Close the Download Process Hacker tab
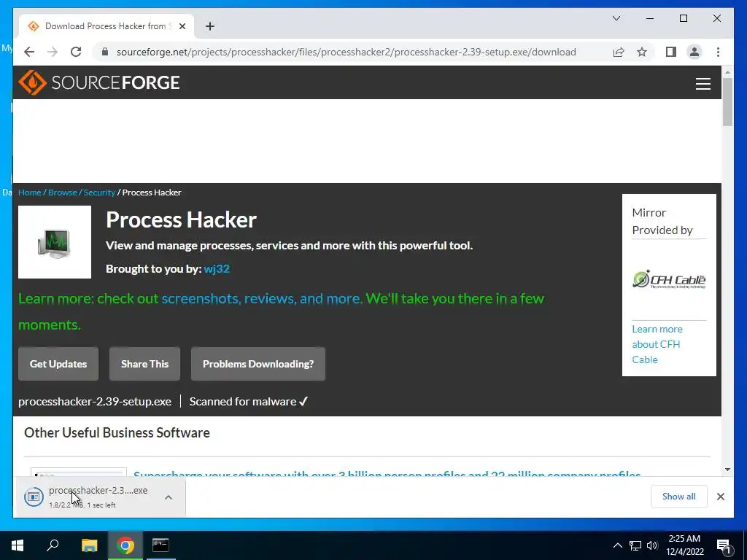The width and height of the screenshot is (747, 560). (x=182, y=26)
